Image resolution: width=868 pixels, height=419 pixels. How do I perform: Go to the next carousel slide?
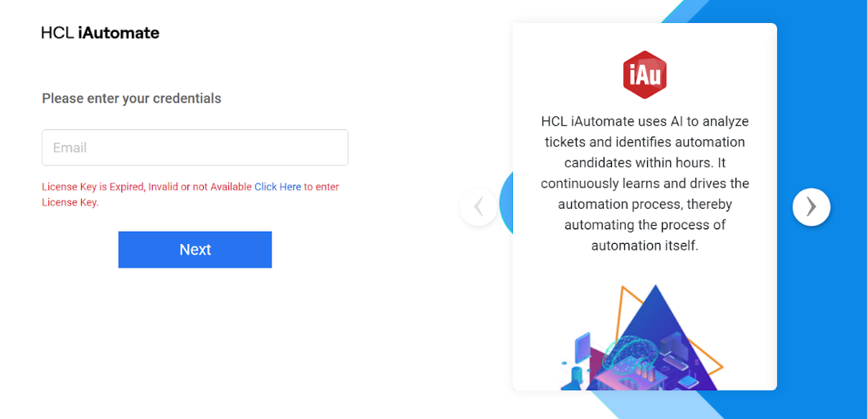811,207
